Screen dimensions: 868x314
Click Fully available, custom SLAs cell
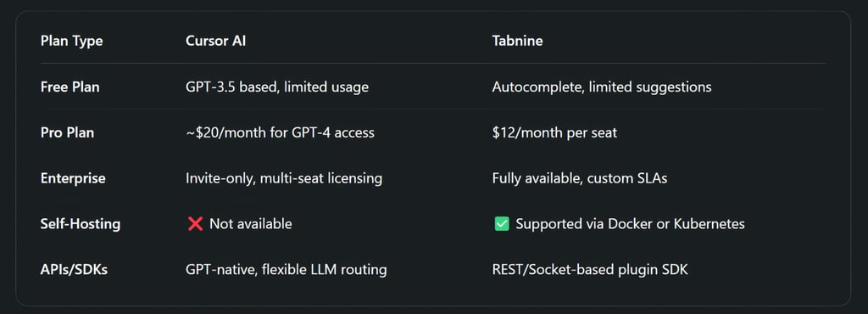580,178
